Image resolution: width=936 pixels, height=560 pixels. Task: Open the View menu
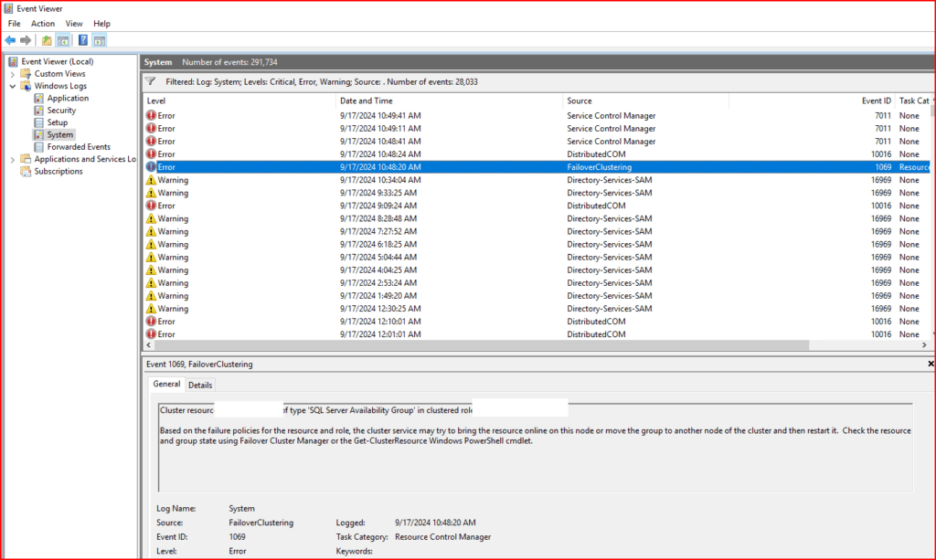(x=74, y=24)
